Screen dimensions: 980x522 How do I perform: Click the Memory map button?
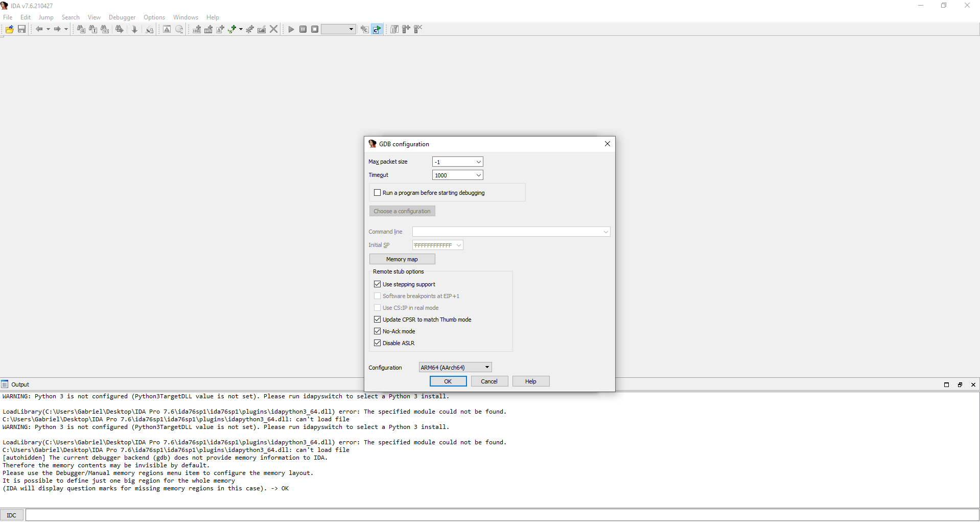click(402, 259)
